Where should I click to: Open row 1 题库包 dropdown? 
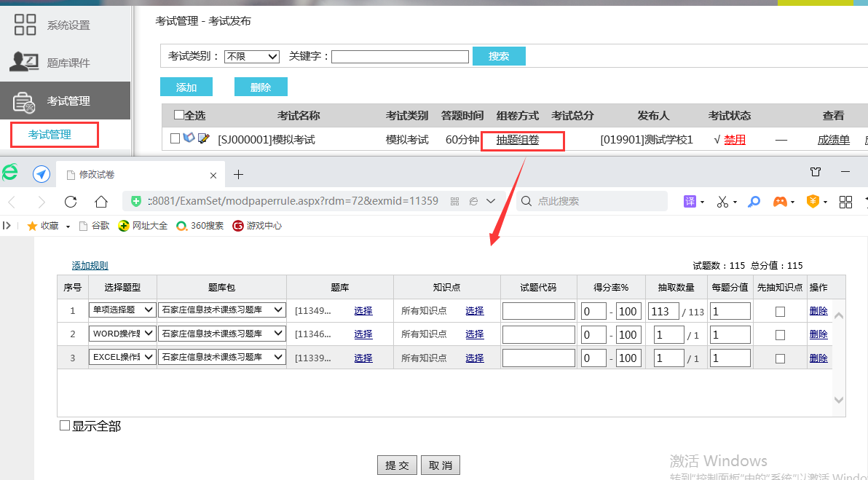point(222,310)
